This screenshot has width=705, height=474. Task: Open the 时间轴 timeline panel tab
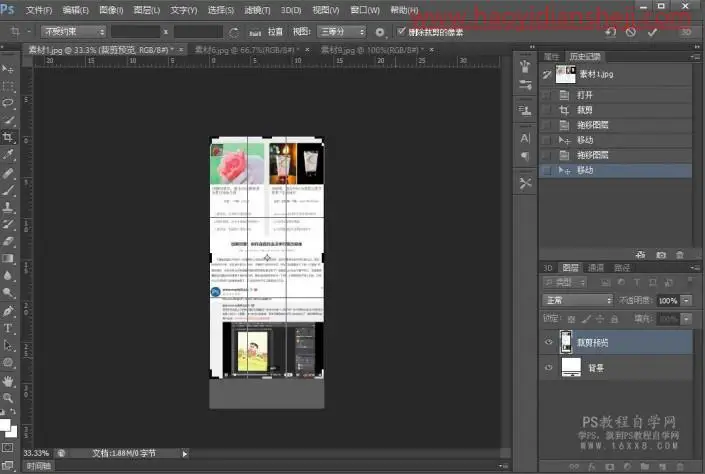click(38, 466)
